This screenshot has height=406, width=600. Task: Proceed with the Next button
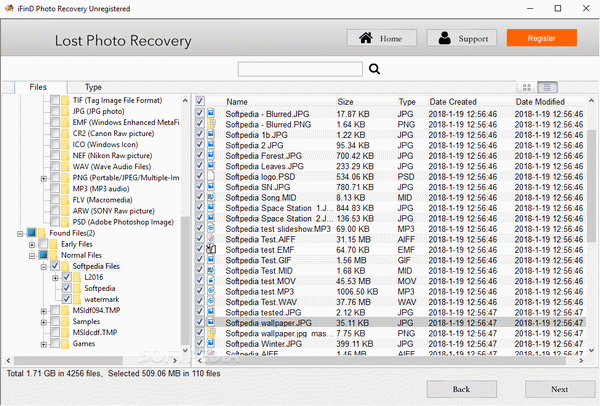pyautogui.click(x=559, y=389)
